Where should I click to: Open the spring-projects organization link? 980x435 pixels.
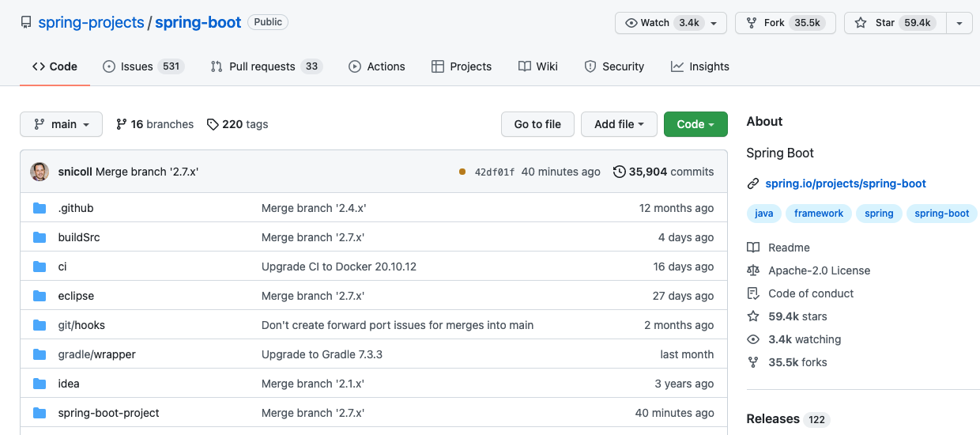(x=91, y=23)
